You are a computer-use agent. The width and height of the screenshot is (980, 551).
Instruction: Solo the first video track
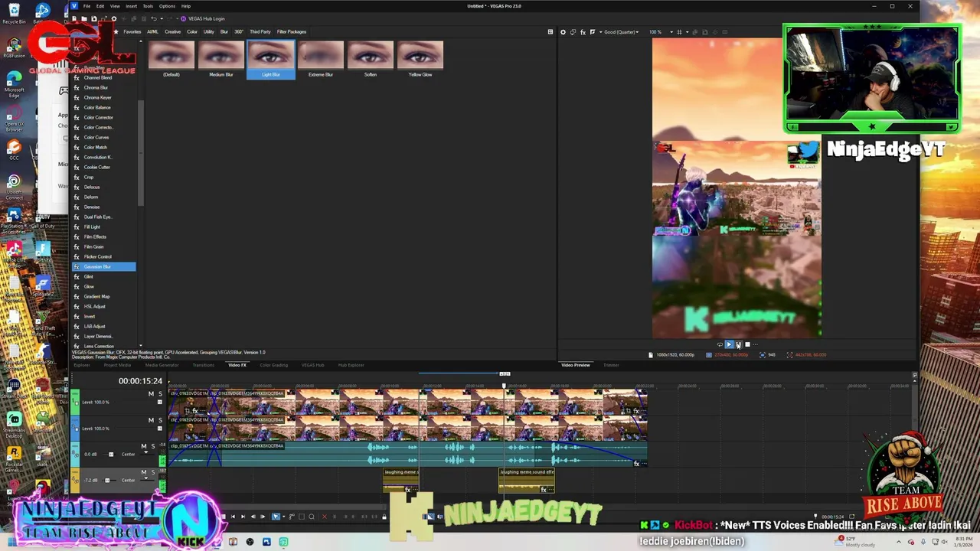click(160, 394)
